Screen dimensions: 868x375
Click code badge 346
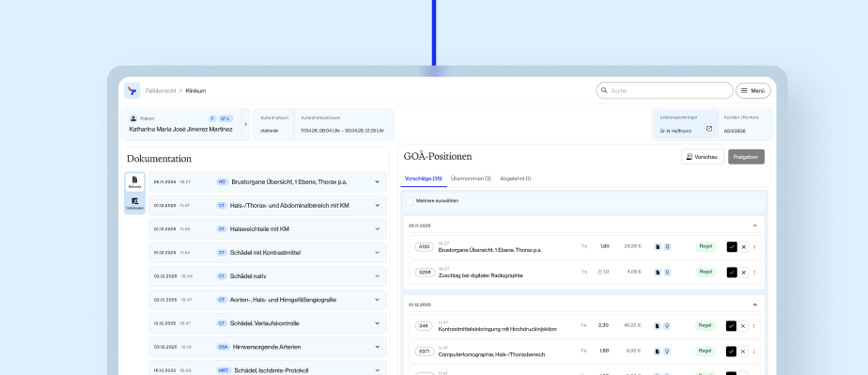point(425,326)
